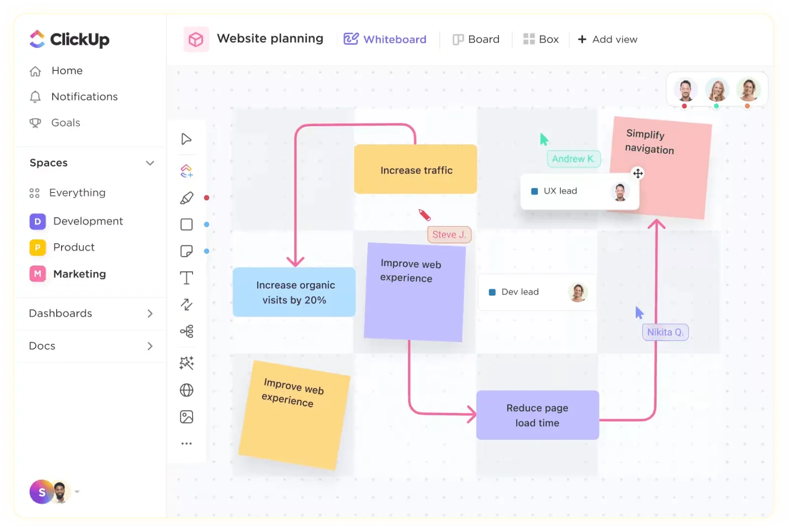Click the move handle on UX lead card
Image resolution: width=788 pixels, height=532 pixels.
638,173
